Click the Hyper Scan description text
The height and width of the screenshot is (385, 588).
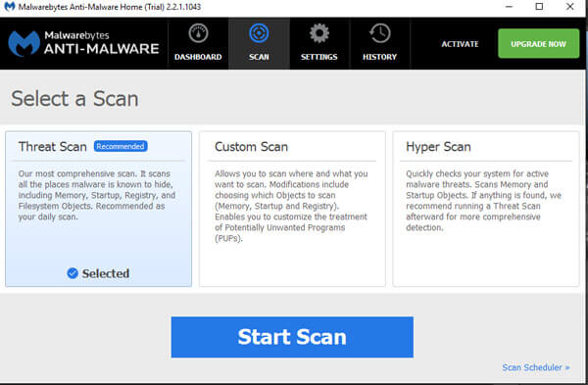pyautogui.click(x=483, y=201)
